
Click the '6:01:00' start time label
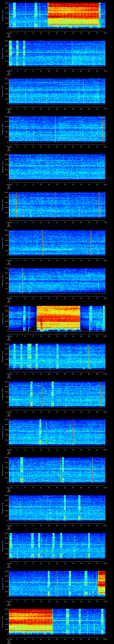pyautogui.click(x=9, y=33)
